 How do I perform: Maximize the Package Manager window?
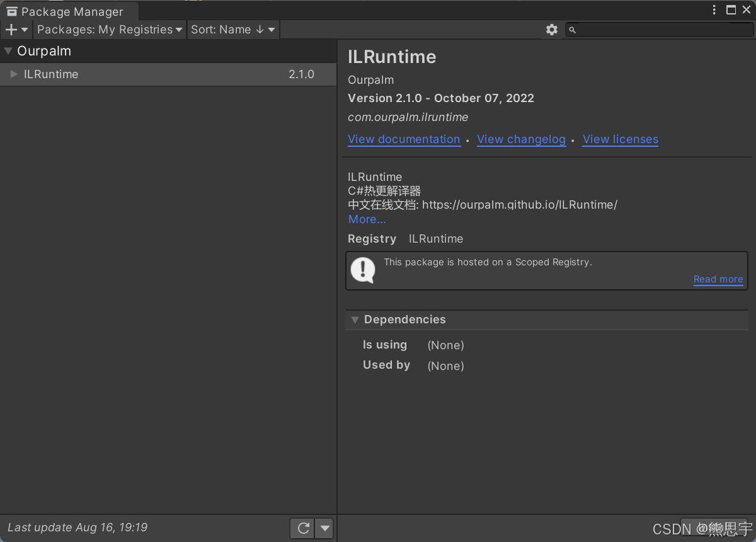pyautogui.click(x=731, y=10)
